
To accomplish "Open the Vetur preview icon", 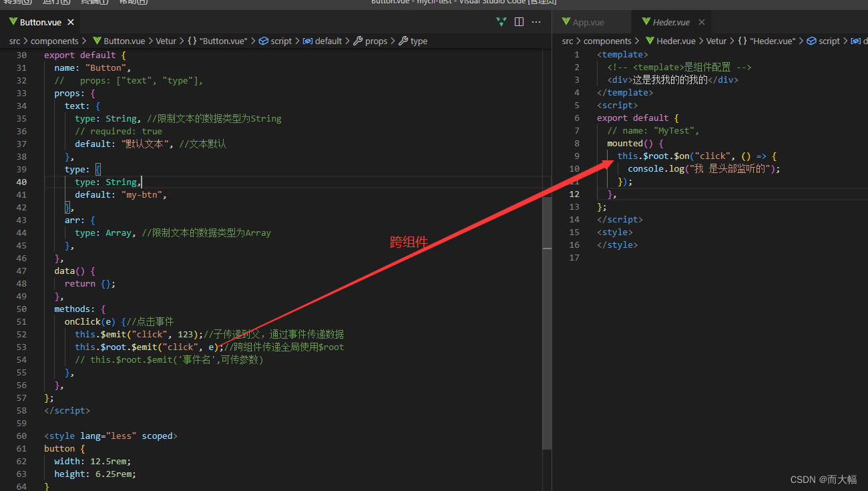I will point(501,21).
